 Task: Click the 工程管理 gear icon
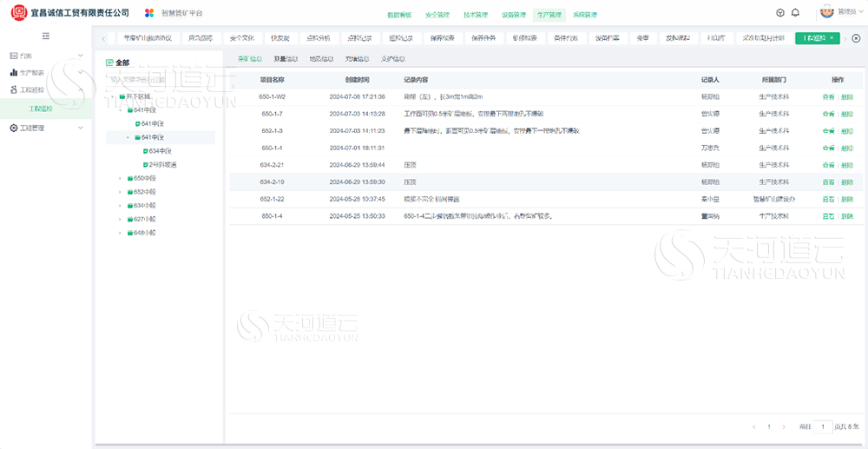(x=14, y=128)
